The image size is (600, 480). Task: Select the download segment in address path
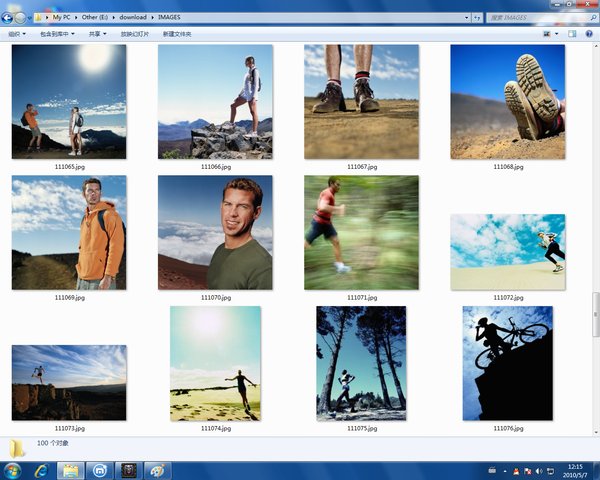coord(131,17)
